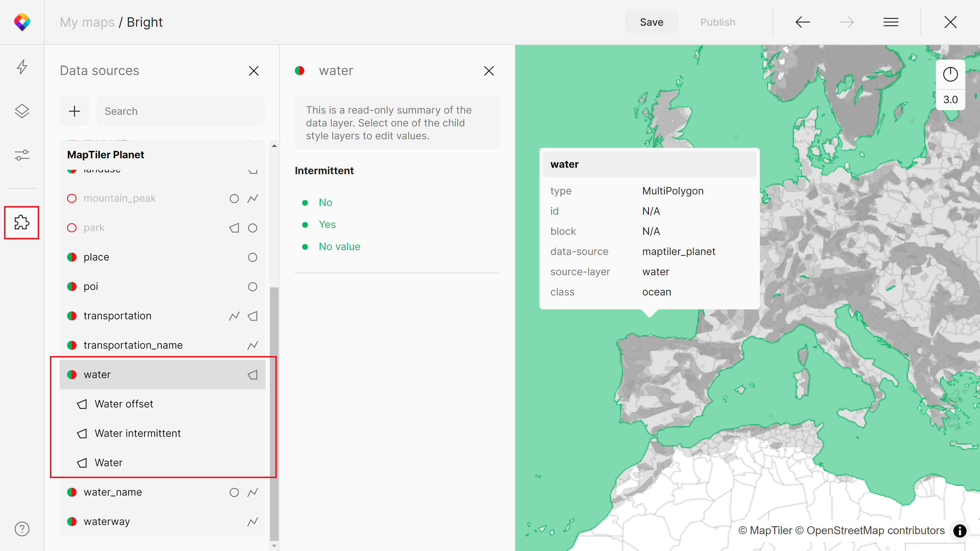980x551 pixels.
Task: Open the sliders settings icon in sidebar
Action: click(22, 155)
